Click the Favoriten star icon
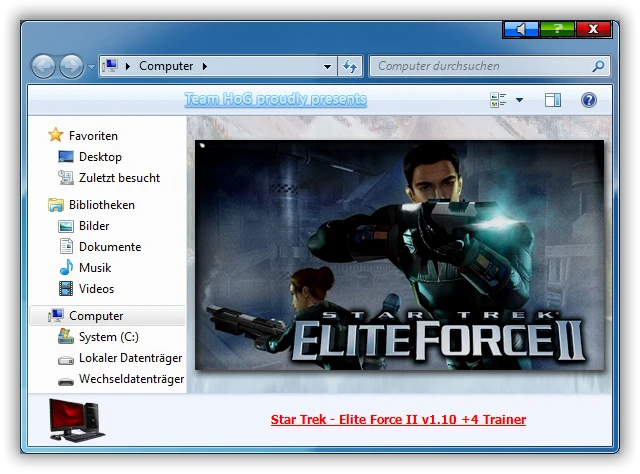 pyautogui.click(x=56, y=135)
